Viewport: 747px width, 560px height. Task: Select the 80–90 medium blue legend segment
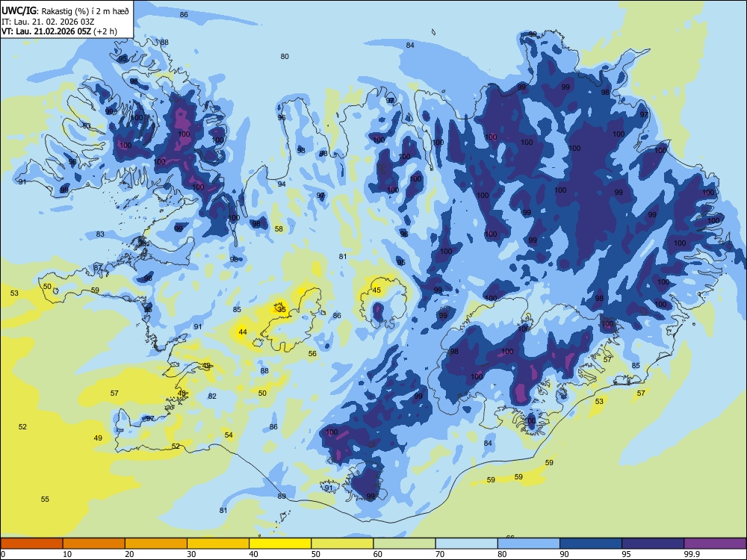529,544
